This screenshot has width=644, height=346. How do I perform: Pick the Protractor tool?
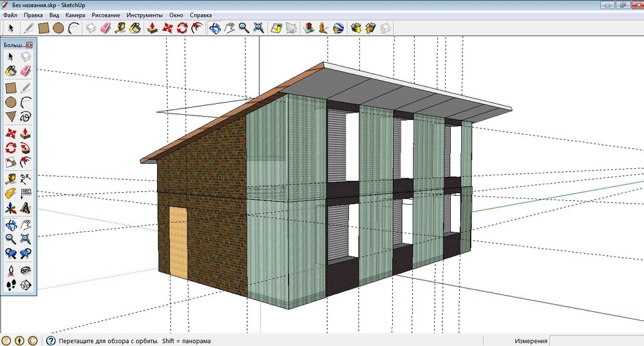(x=11, y=193)
